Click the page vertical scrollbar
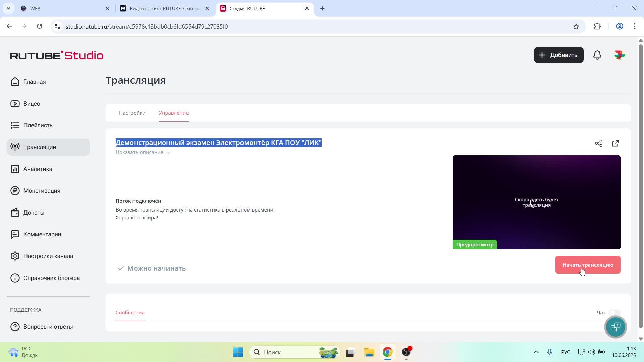Viewport: 644px width, 362px height. 641,186
